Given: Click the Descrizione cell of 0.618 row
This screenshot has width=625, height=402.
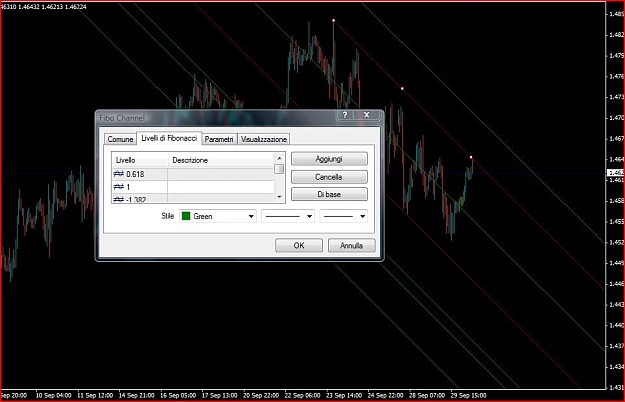Looking at the screenshot, I should pyautogui.click(x=221, y=174).
